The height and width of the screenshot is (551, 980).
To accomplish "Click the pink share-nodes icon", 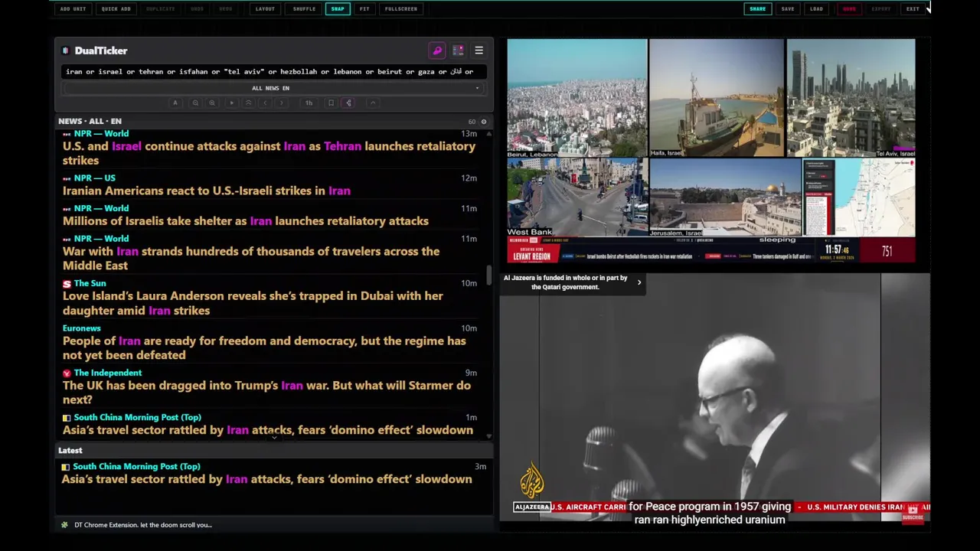I will pos(348,103).
